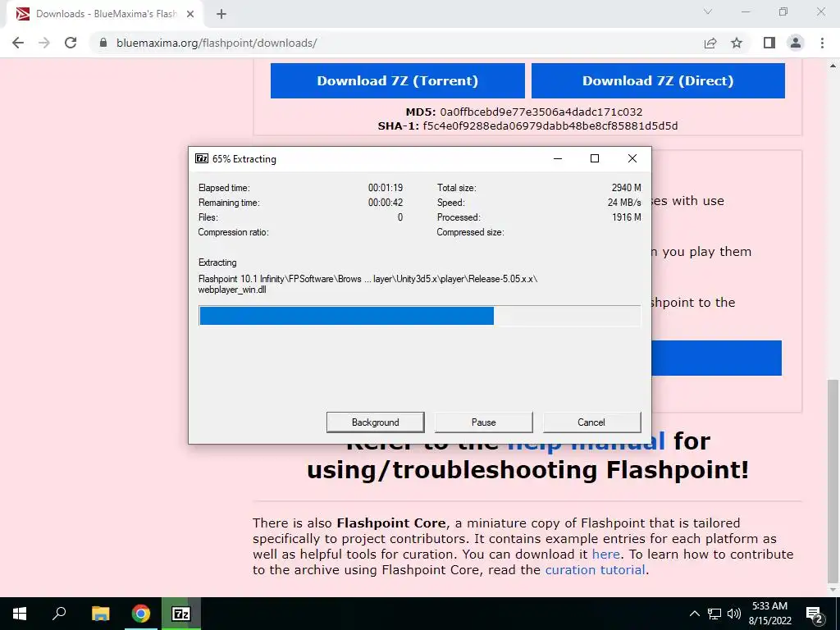This screenshot has height=630, width=840.
Task: Open the curation tutorial link
Action: pyautogui.click(x=596, y=569)
